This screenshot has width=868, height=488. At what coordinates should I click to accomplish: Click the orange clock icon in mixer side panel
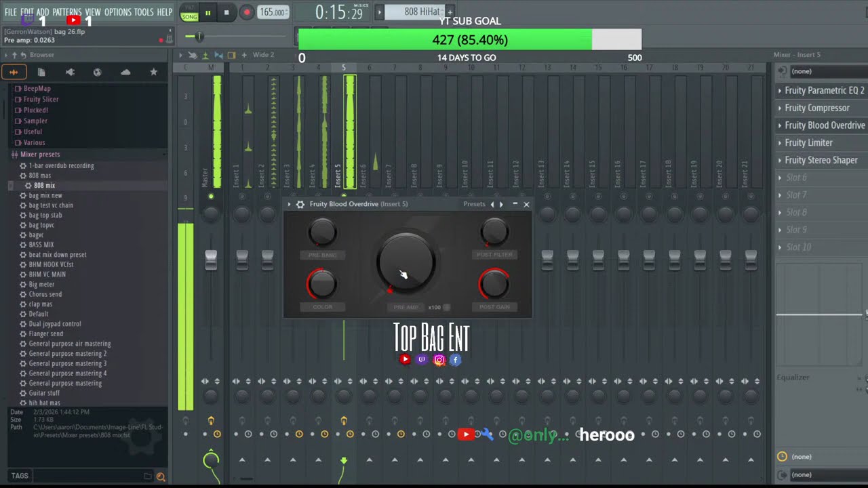pyautogui.click(x=782, y=457)
